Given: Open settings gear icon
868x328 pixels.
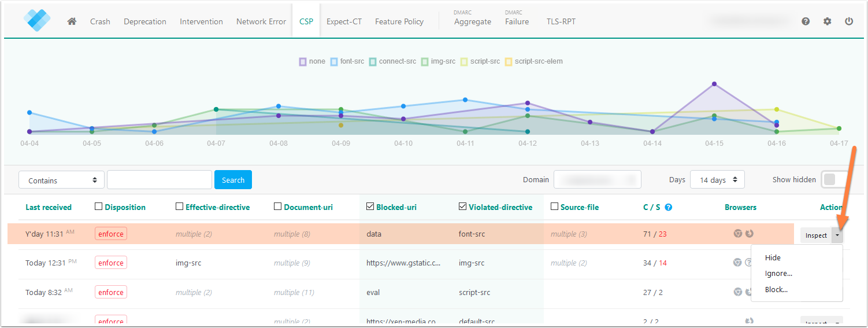Looking at the screenshot, I should [x=828, y=21].
